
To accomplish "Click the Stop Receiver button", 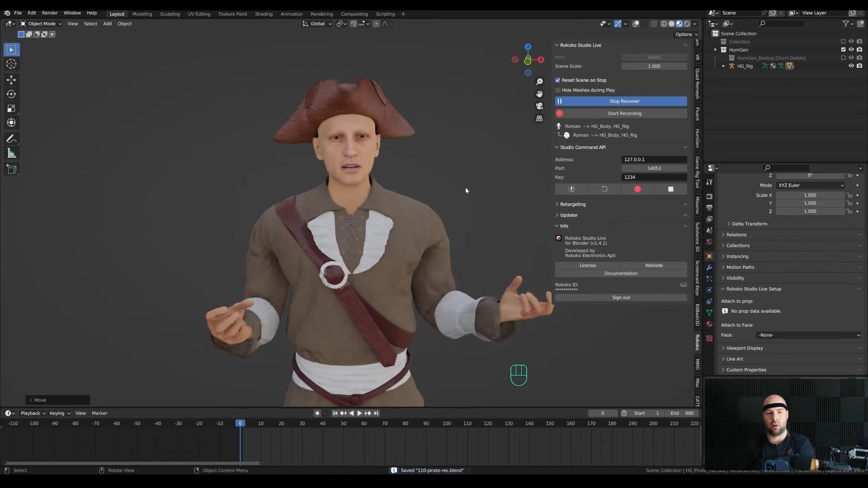I will pyautogui.click(x=621, y=101).
